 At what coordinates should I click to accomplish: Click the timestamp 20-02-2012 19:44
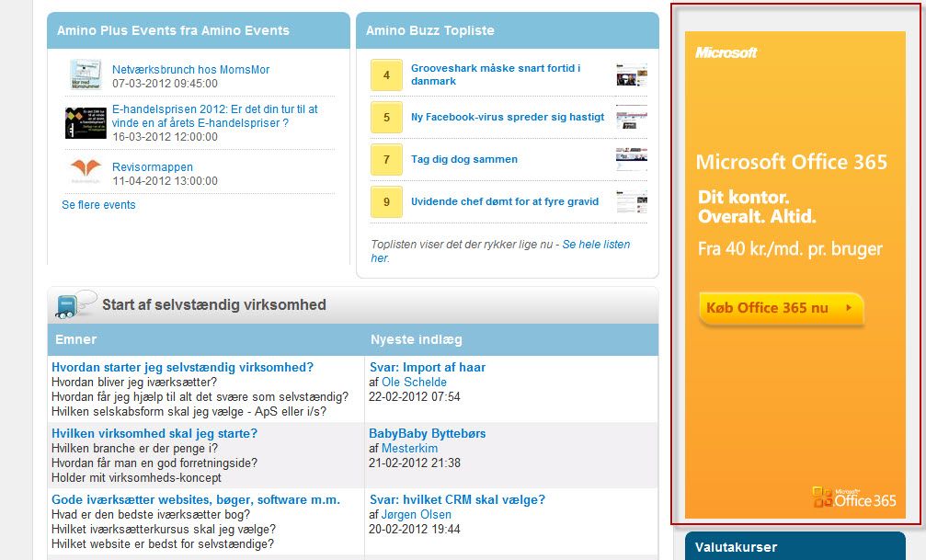414,530
